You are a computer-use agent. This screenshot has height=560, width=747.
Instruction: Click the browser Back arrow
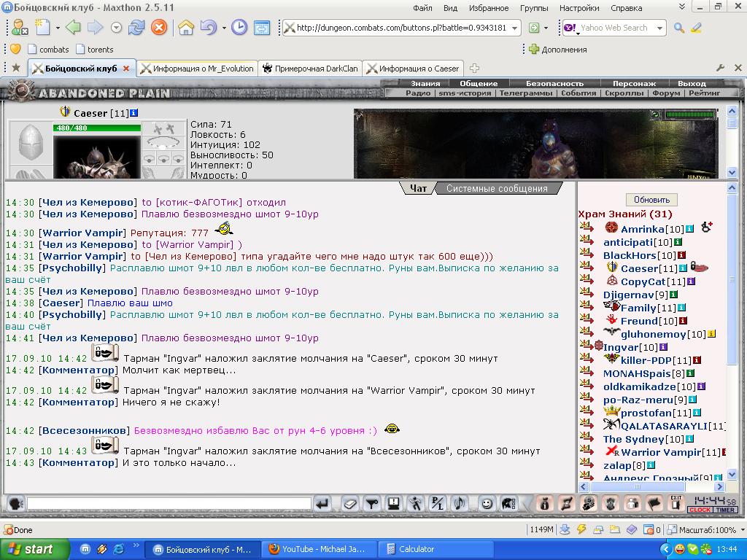pos(73,28)
